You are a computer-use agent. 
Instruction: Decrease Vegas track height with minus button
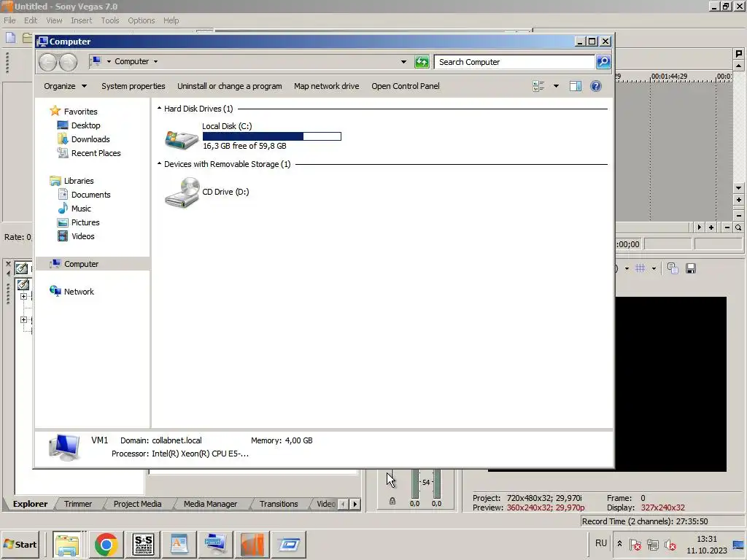[x=738, y=215]
